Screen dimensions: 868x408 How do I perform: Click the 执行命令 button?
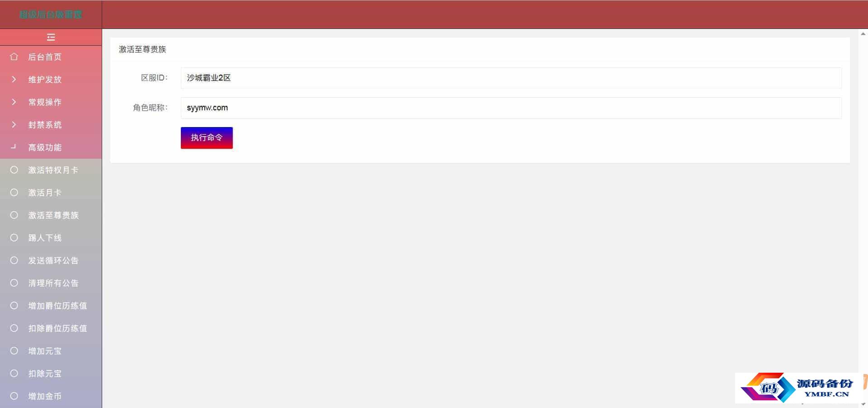(x=207, y=138)
